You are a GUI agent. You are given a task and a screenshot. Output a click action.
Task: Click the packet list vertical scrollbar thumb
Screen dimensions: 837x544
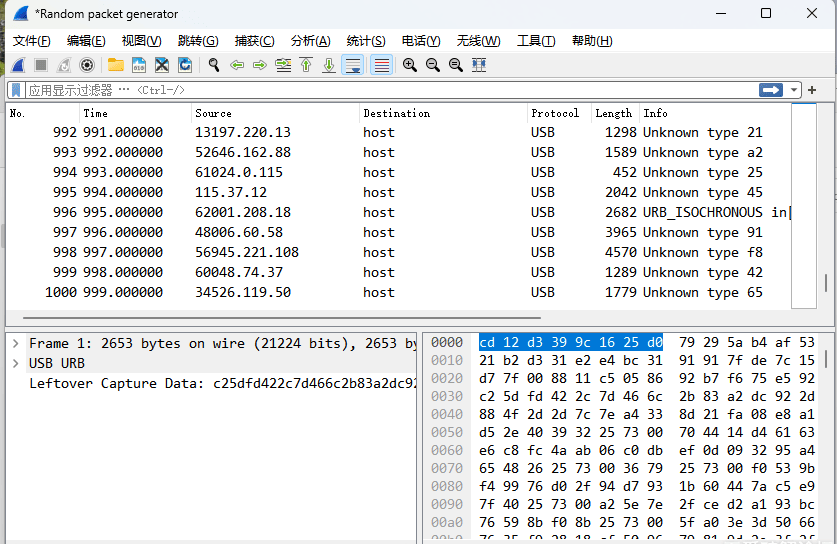(826, 283)
